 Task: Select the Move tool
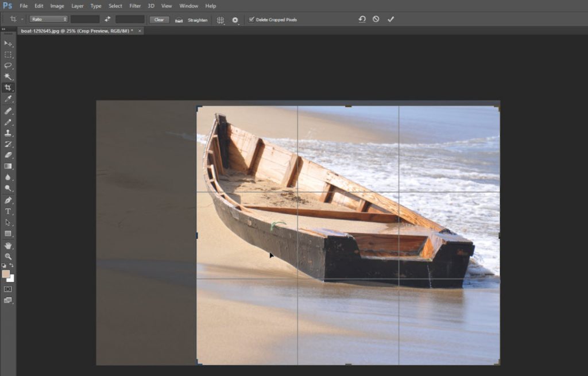[8, 44]
